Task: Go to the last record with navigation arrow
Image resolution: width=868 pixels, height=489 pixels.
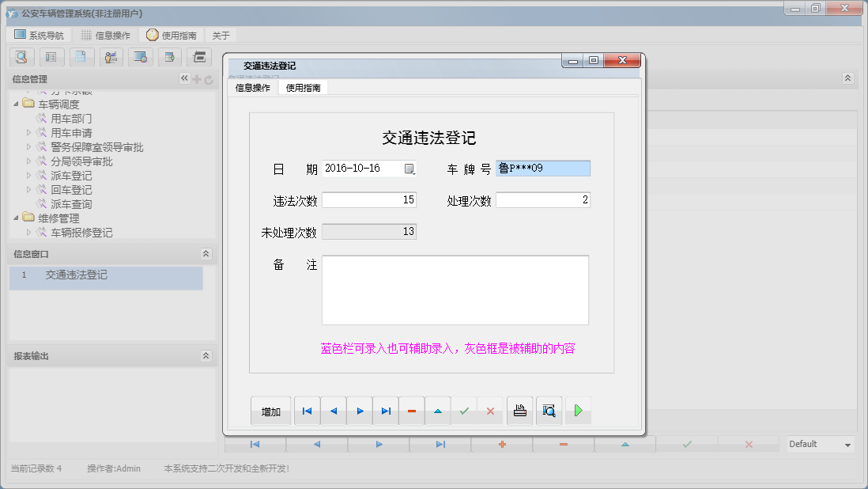Action: (386, 411)
